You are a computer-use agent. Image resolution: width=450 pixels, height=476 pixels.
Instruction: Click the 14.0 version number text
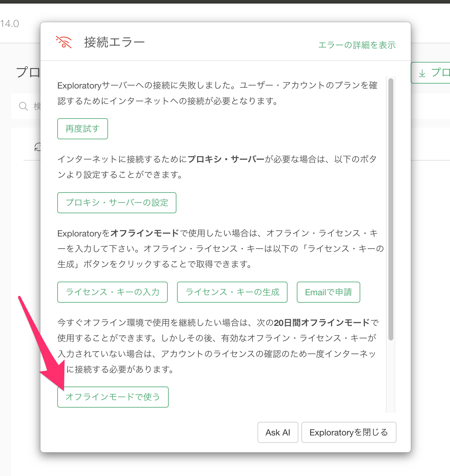pyautogui.click(x=10, y=24)
